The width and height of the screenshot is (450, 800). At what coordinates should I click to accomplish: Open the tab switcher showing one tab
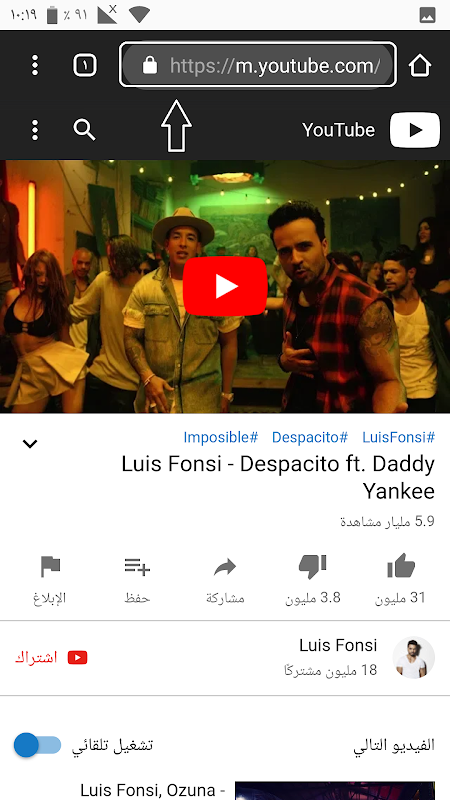(x=85, y=65)
